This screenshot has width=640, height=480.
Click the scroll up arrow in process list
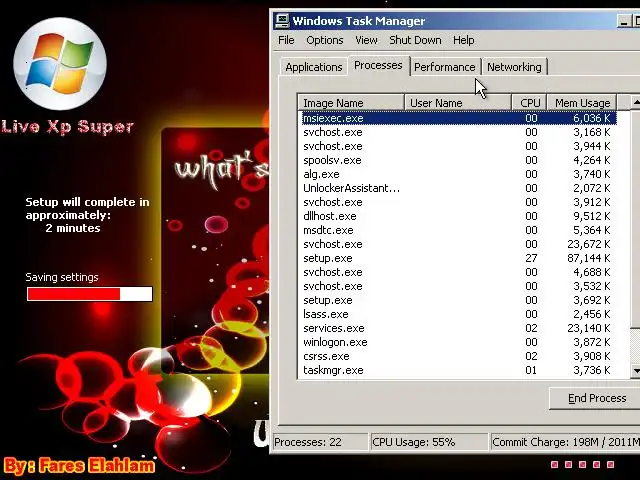pyautogui.click(x=636, y=102)
